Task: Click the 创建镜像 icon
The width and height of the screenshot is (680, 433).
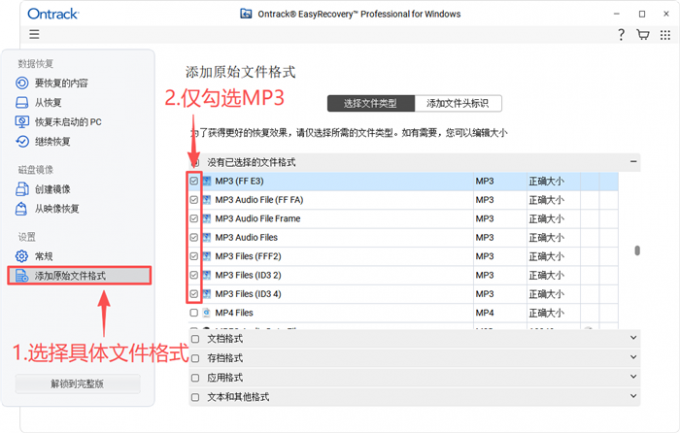Action: click(22, 189)
